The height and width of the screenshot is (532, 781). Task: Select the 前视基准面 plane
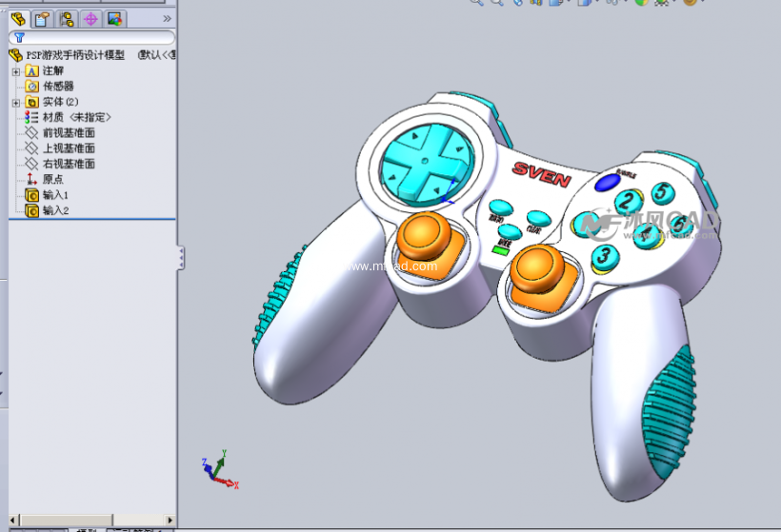[69, 133]
